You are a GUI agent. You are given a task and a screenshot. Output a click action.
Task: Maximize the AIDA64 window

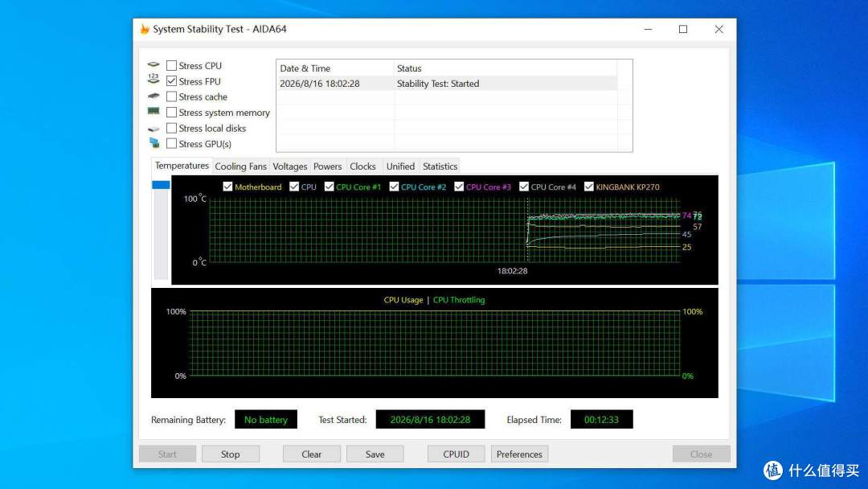(x=683, y=29)
